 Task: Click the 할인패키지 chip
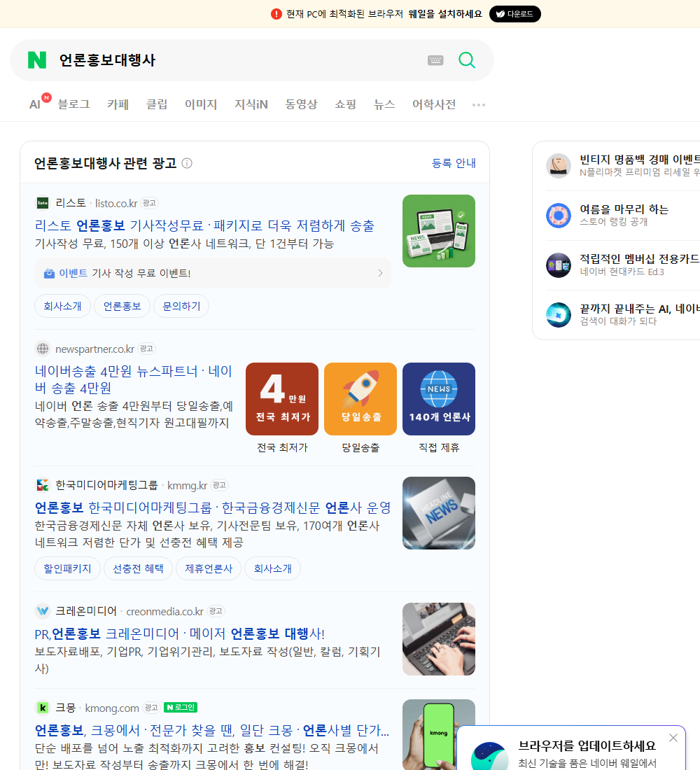(x=67, y=568)
